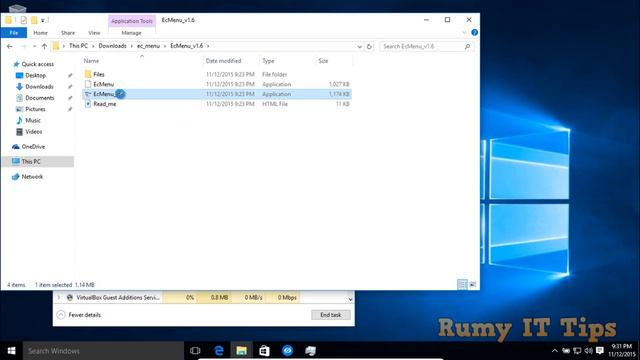Open Music in the navigation pane

point(33,120)
